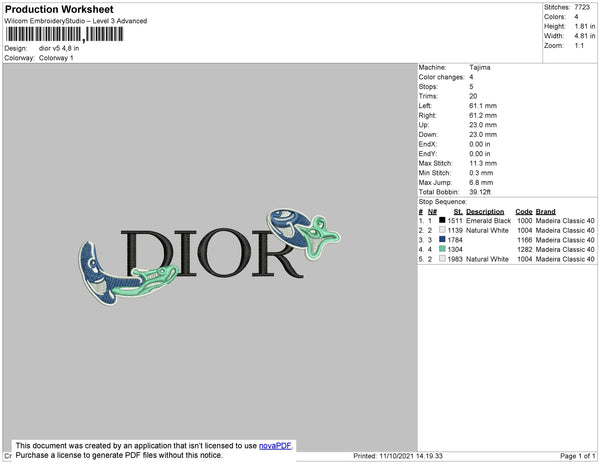Click the 'Color changes:' label

point(441,77)
